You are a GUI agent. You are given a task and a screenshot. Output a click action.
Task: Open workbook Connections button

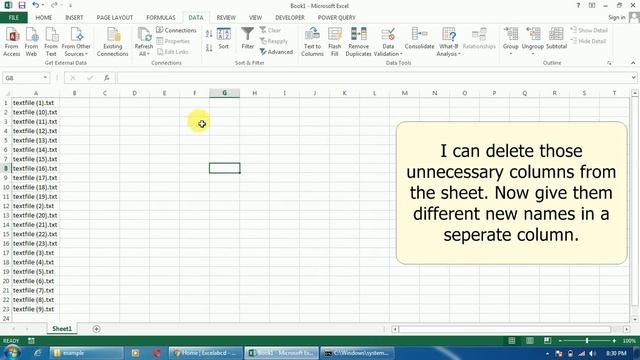point(176,30)
